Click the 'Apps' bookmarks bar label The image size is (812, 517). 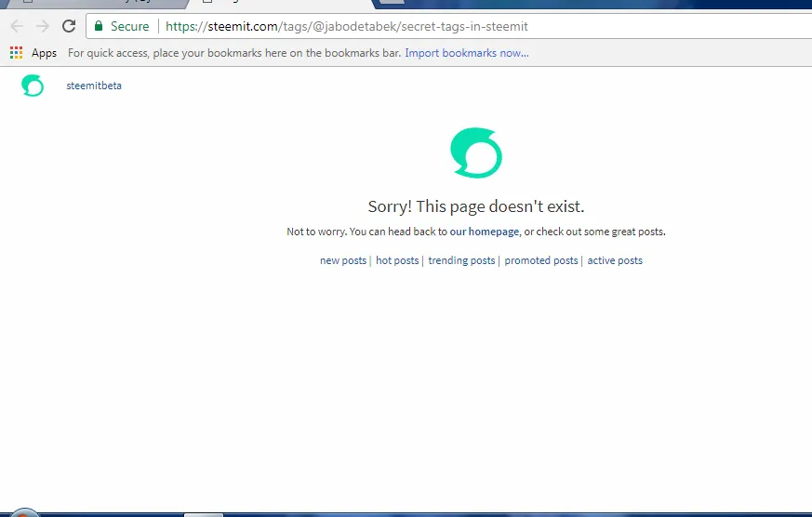click(x=44, y=53)
